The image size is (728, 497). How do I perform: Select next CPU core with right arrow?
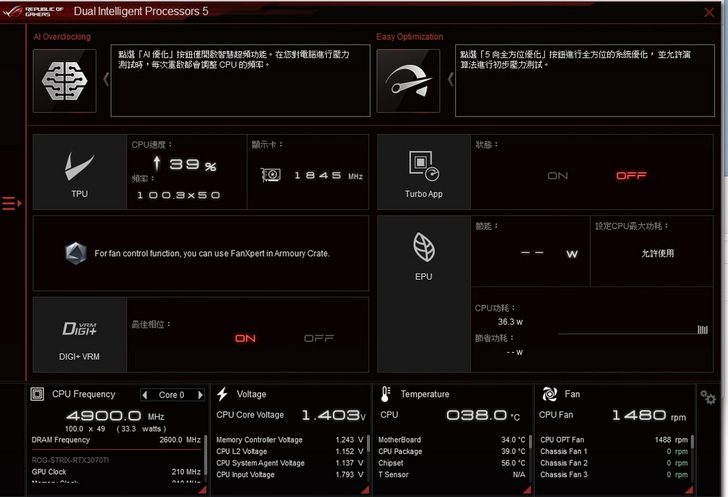200,395
